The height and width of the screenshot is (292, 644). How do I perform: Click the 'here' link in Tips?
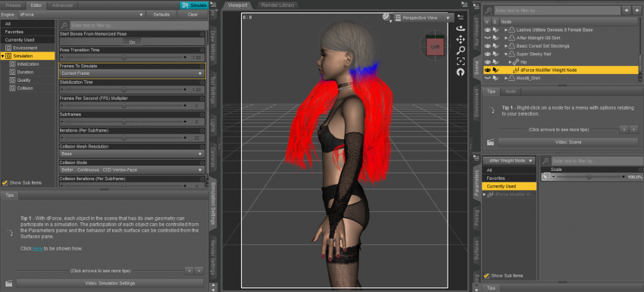tap(37, 249)
